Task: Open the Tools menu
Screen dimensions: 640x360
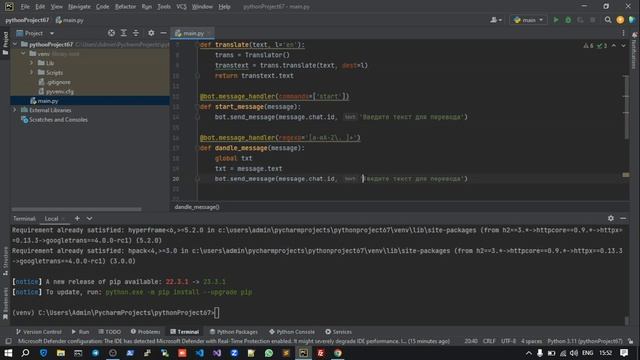Action: click(164, 7)
